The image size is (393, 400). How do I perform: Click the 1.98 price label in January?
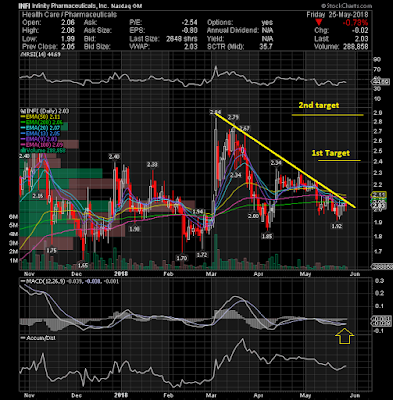point(134,229)
